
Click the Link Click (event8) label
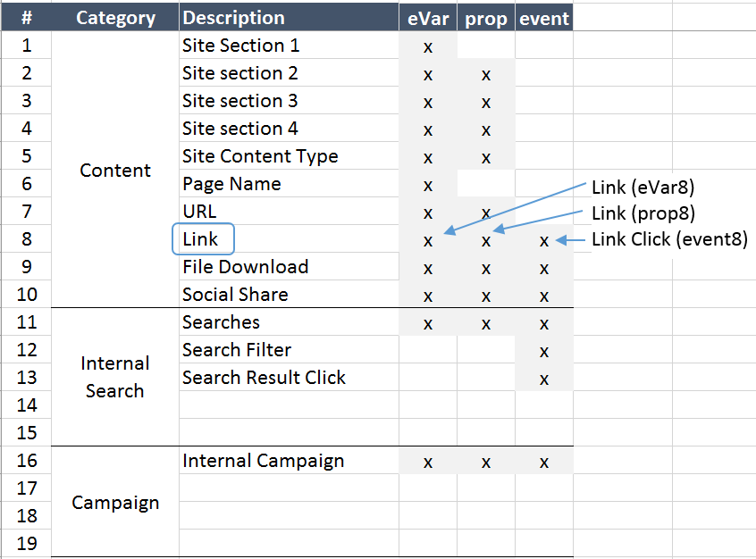pyautogui.click(x=669, y=239)
